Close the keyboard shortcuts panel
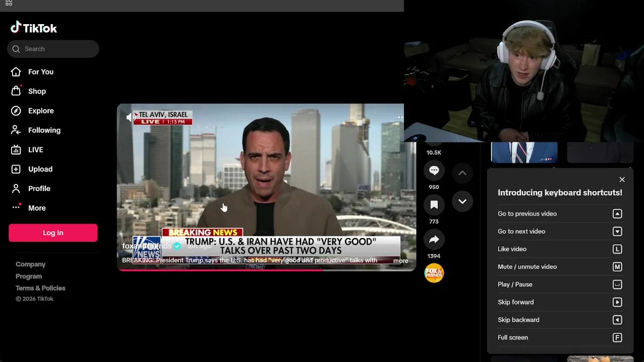Screen dimensions: 644x362 [622, 179]
